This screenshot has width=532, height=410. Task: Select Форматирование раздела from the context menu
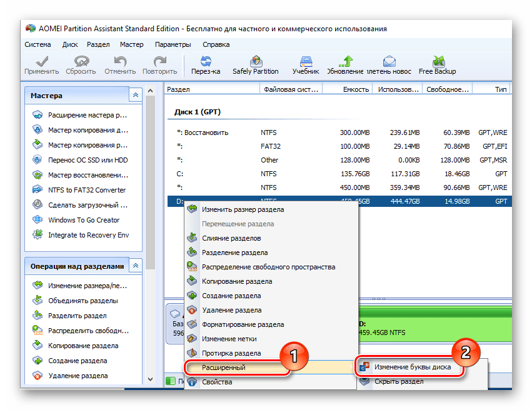pos(243,324)
